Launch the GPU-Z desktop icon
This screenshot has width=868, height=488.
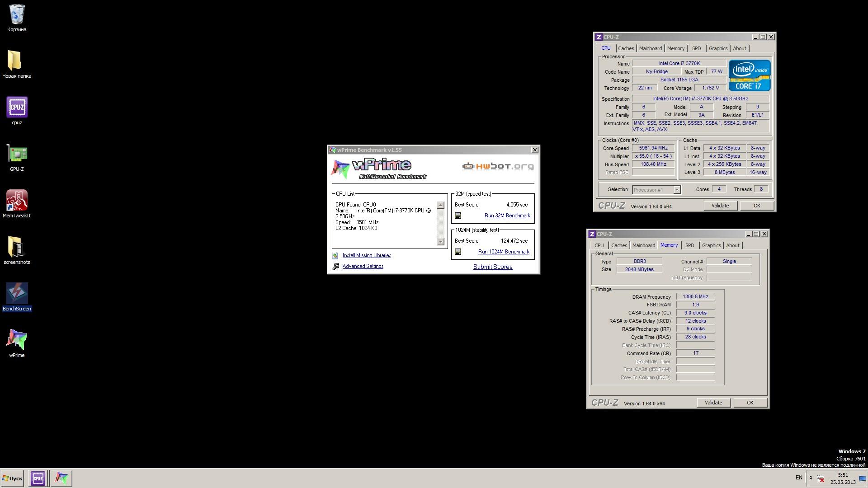pyautogui.click(x=17, y=157)
